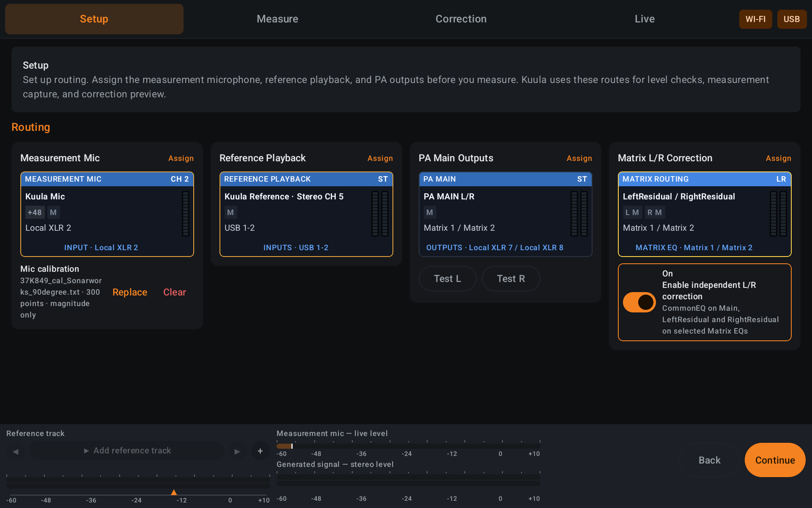The height and width of the screenshot is (508, 812).
Task: Click INPUT · Local XLR 2 label
Action: coord(101,248)
